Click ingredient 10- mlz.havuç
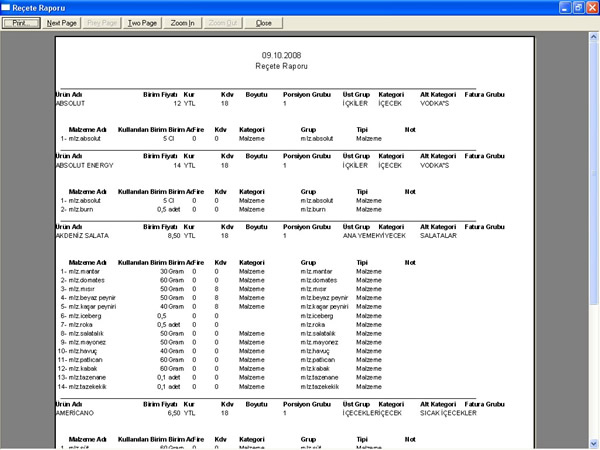The height and width of the screenshot is (450, 600). point(77,351)
